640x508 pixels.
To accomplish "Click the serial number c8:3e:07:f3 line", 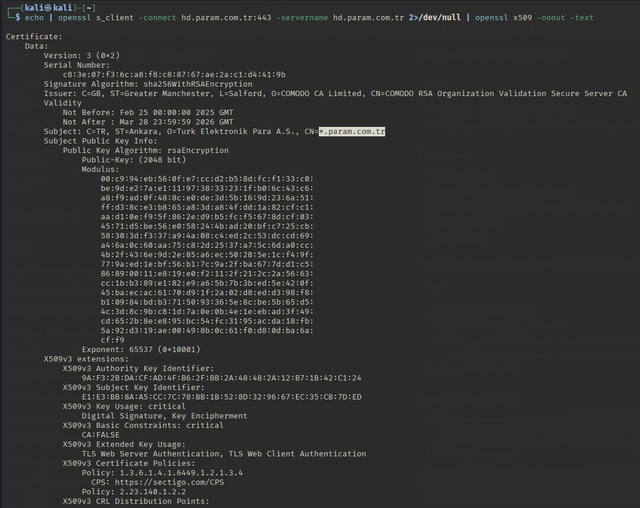I will 174,75.
